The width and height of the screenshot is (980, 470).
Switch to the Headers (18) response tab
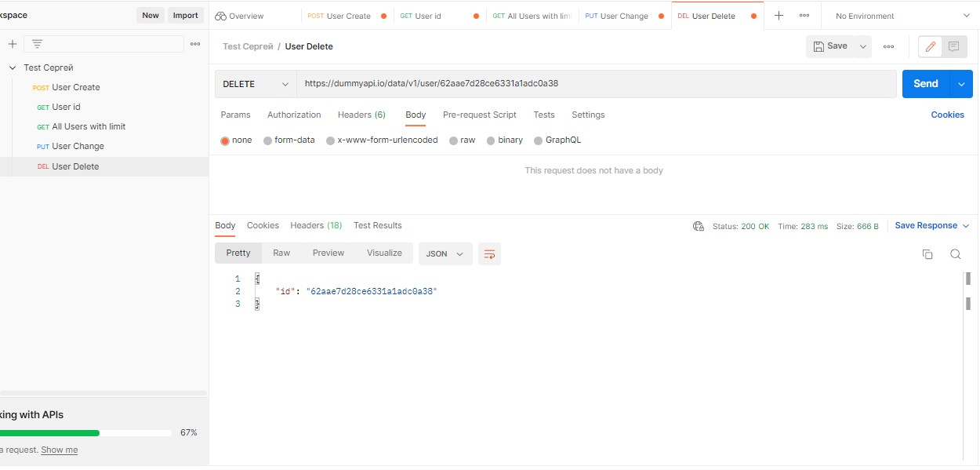316,225
